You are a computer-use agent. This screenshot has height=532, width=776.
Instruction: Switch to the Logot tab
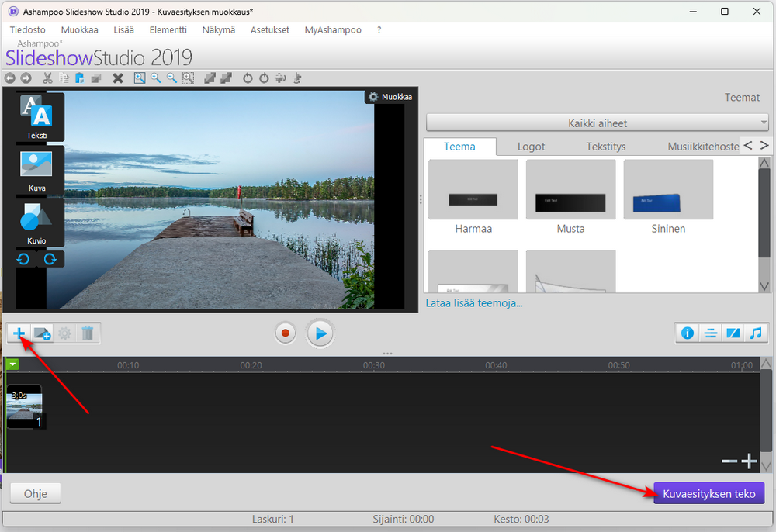pos(531,147)
